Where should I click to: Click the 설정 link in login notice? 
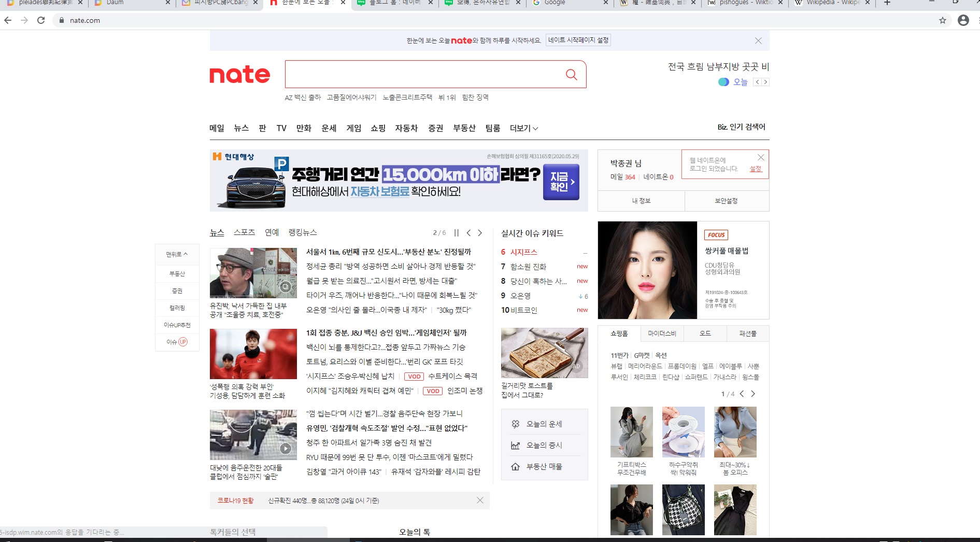(x=756, y=169)
